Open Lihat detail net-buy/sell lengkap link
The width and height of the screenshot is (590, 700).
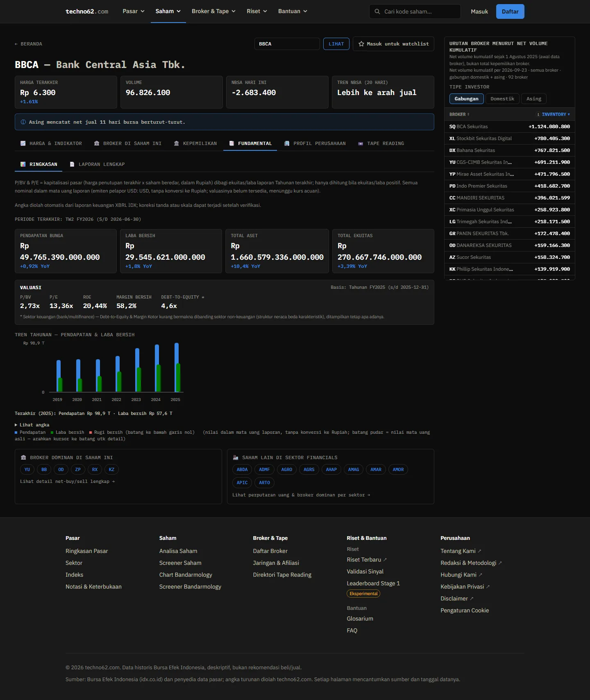[67, 481]
